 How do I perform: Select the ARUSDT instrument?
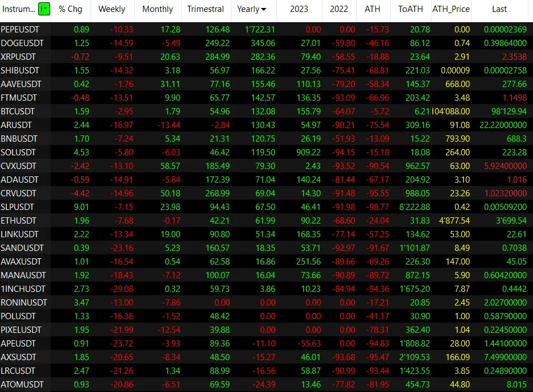[16, 125]
